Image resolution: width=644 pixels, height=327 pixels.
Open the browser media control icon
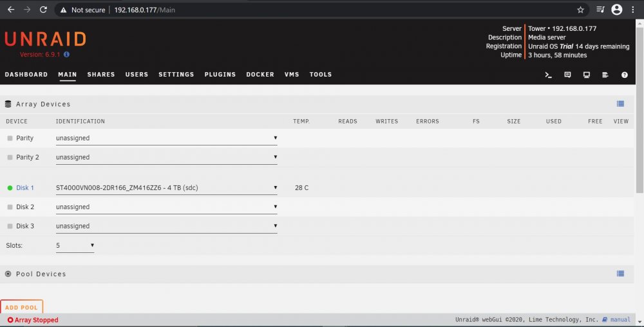tap(600, 10)
